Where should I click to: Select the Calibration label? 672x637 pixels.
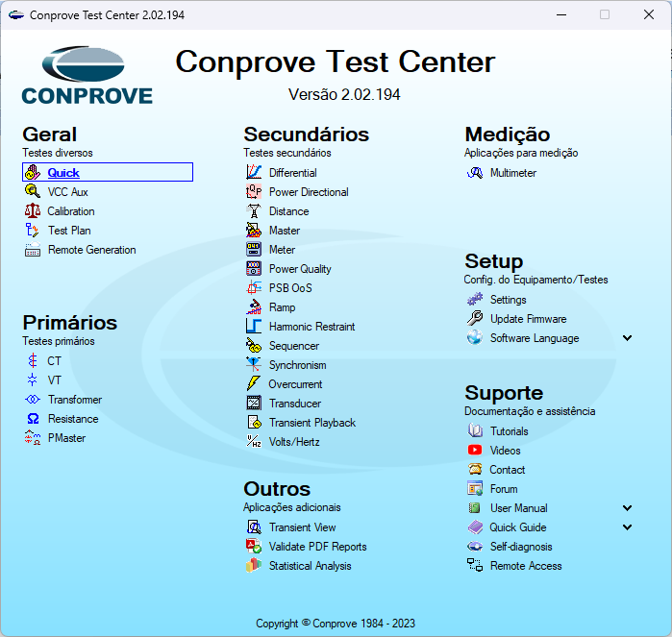click(71, 211)
